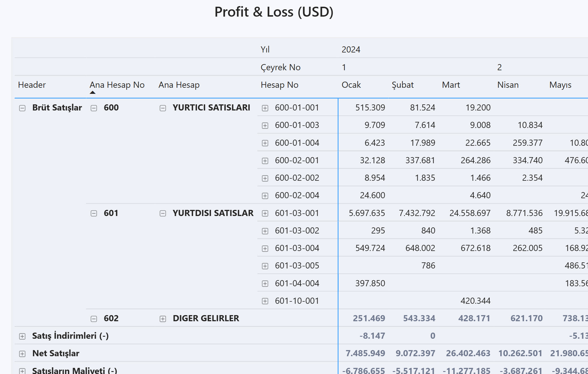The width and height of the screenshot is (588, 374).
Task: Select Ocak value 5.697.635
Action: click(x=367, y=213)
